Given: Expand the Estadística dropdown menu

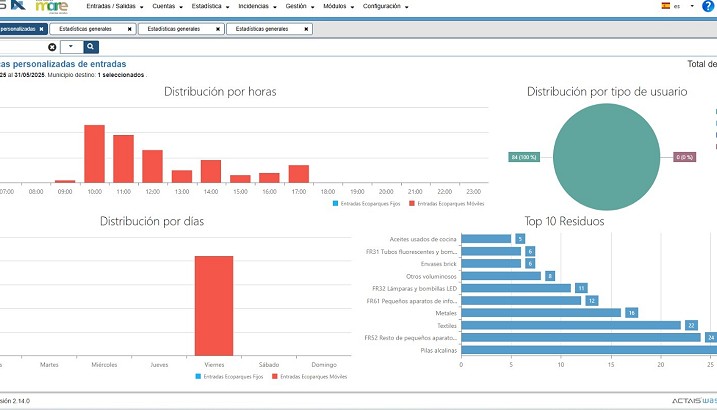Looking at the screenshot, I should (209, 6).
